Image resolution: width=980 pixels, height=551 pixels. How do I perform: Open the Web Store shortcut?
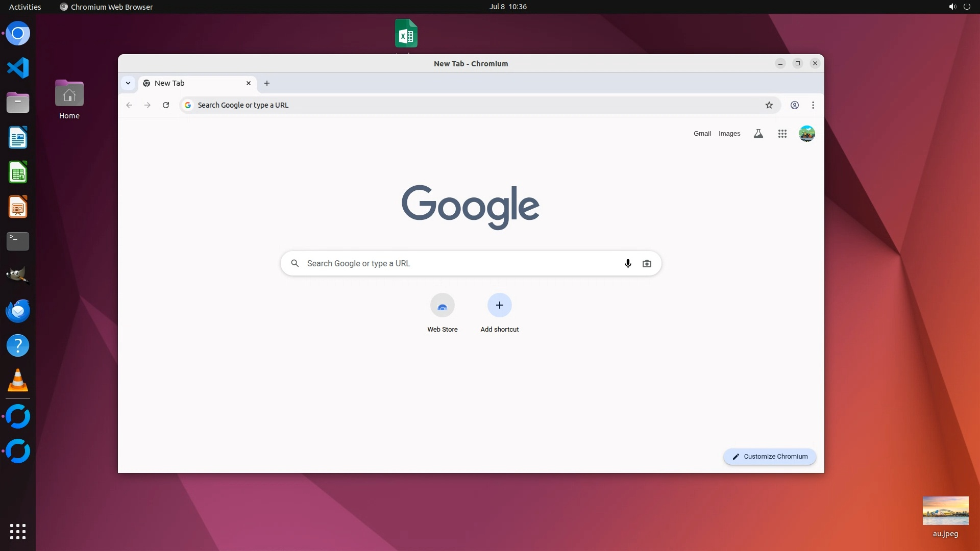[443, 306]
